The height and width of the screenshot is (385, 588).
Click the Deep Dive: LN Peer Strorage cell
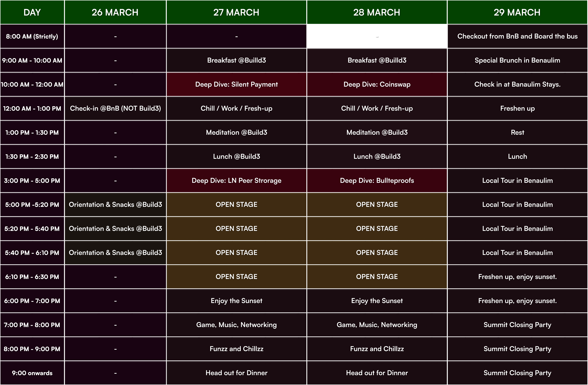click(236, 180)
